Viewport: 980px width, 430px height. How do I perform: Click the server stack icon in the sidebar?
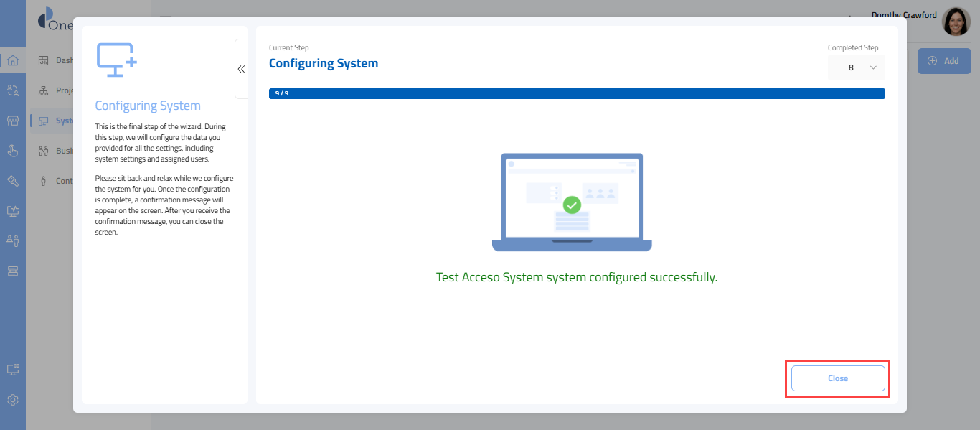(x=13, y=271)
